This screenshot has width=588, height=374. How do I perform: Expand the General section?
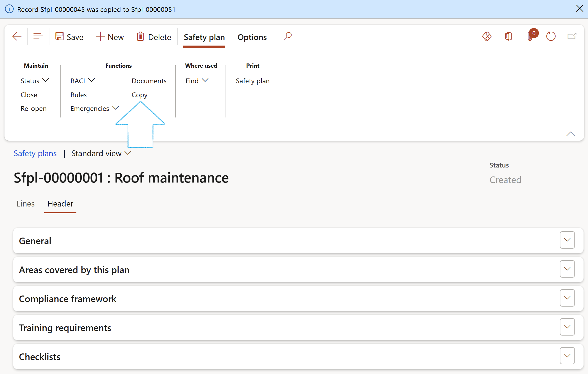click(x=567, y=240)
